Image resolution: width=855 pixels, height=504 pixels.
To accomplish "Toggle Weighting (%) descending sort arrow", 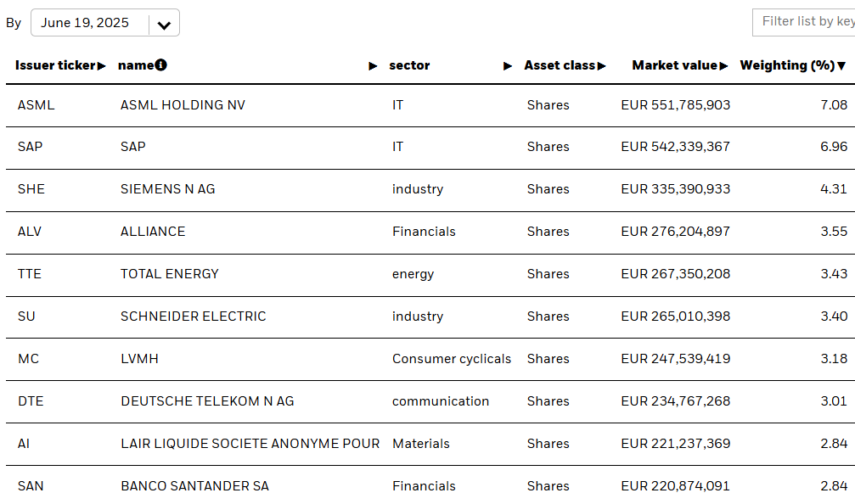I will point(841,66).
